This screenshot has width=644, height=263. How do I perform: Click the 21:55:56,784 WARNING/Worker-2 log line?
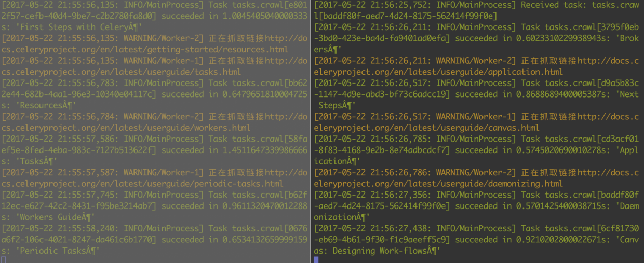click(x=154, y=122)
